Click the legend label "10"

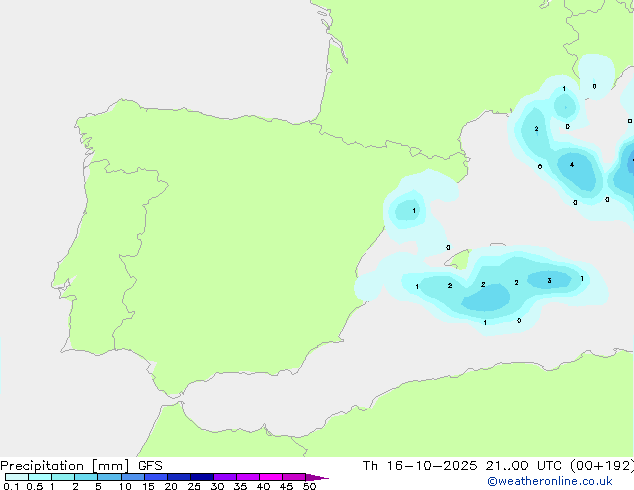[x=125, y=486]
